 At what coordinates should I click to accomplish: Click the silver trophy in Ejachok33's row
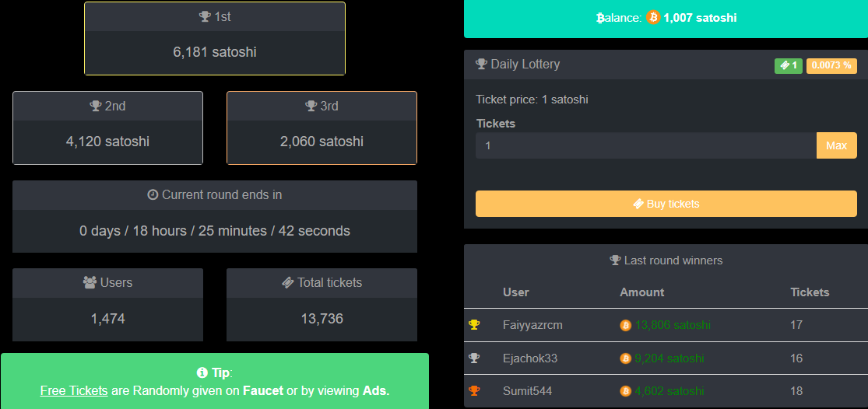pyautogui.click(x=474, y=358)
